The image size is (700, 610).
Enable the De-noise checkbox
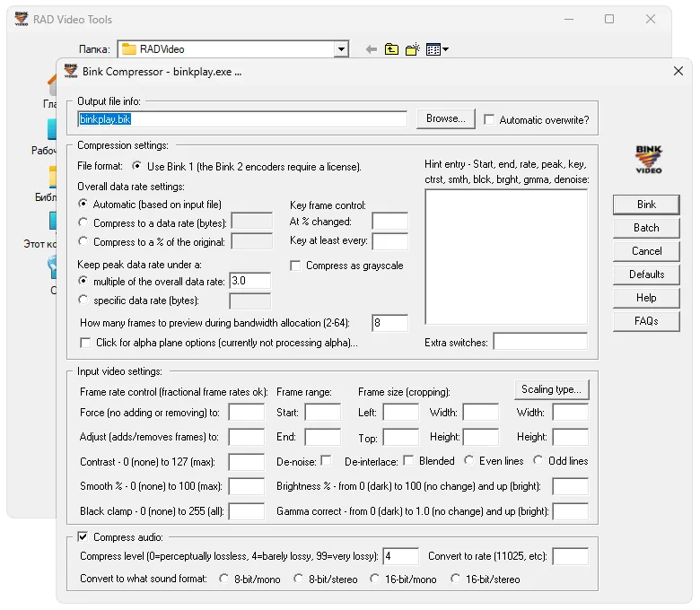coord(327,460)
